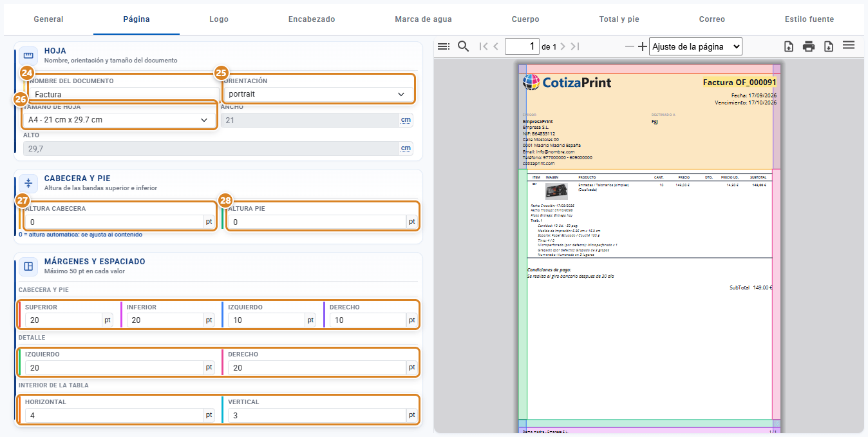Open the Estilo fuente tab
Image resolution: width=868 pixels, height=437 pixels.
(x=809, y=19)
